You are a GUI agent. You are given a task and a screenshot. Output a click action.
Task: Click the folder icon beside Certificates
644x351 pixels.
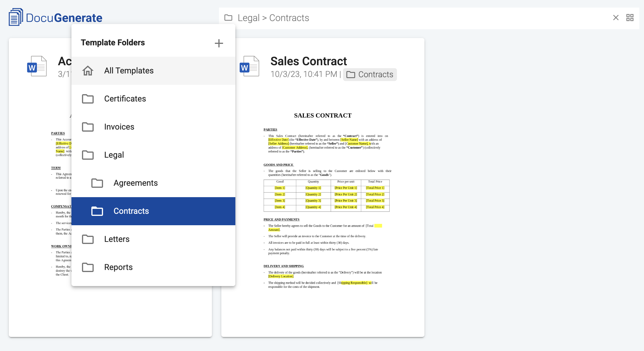point(88,99)
